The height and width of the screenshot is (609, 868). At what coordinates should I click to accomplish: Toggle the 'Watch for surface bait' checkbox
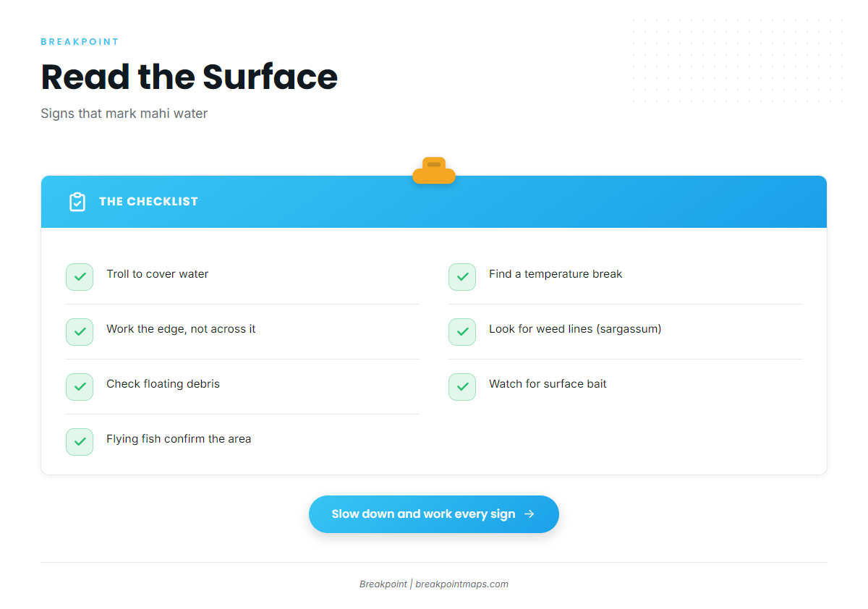click(x=462, y=387)
